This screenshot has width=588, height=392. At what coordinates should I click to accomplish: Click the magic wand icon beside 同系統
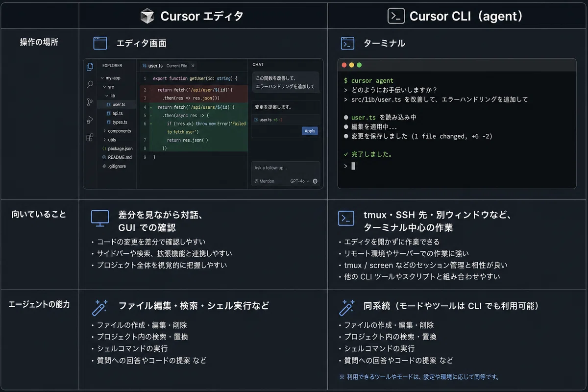pos(347,307)
